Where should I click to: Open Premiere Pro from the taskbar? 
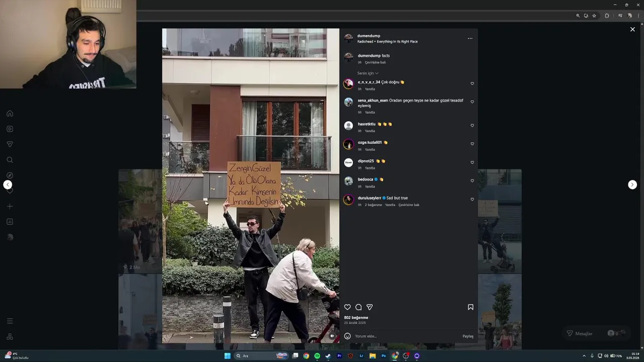(339, 356)
